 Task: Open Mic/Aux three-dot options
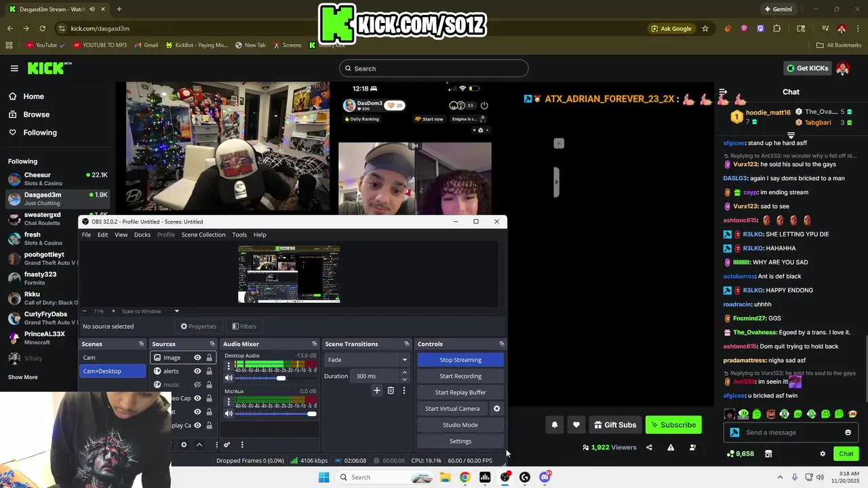pos(229,402)
